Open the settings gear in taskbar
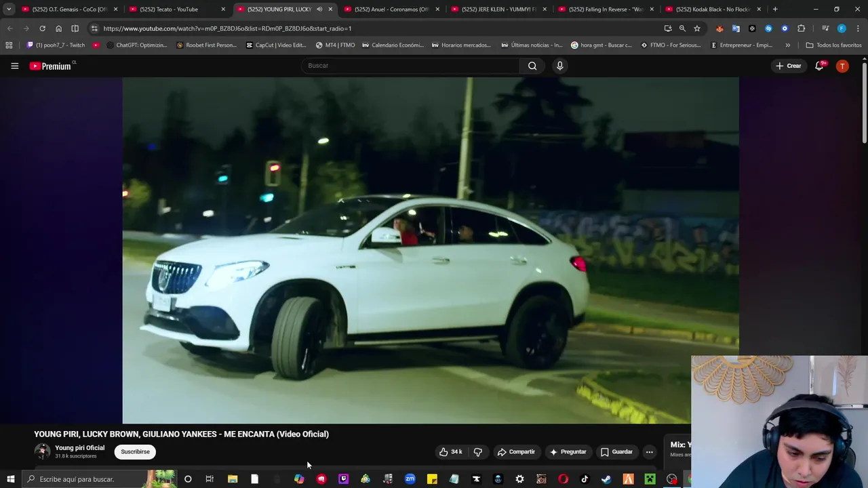Image resolution: width=868 pixels, height=488 pixels. 519,479
